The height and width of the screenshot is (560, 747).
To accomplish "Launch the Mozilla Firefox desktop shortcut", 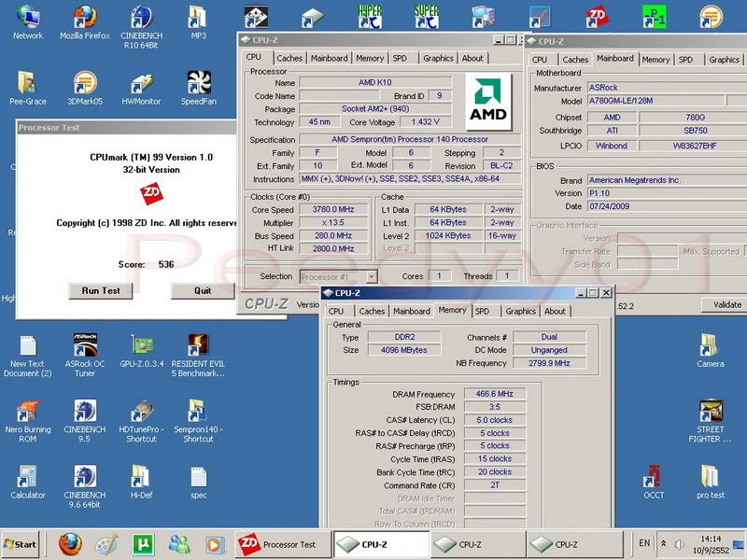I will [x=85, y=21].
